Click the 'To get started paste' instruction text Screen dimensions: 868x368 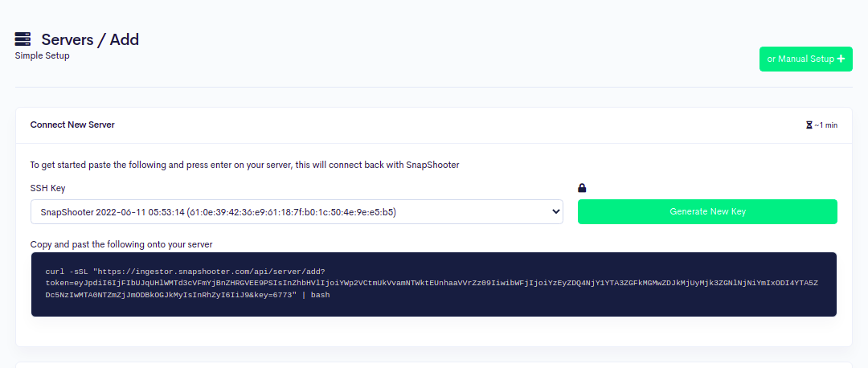point(244,165)
